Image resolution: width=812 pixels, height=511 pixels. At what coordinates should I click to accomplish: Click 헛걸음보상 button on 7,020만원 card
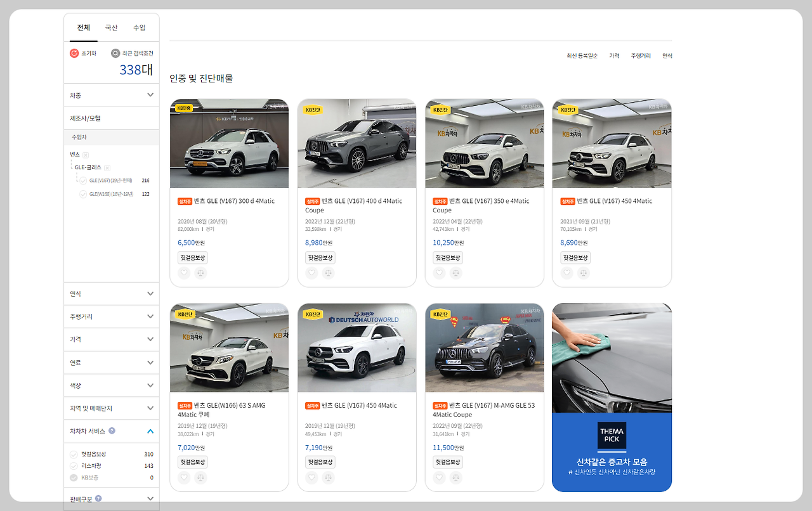[193, 462]
